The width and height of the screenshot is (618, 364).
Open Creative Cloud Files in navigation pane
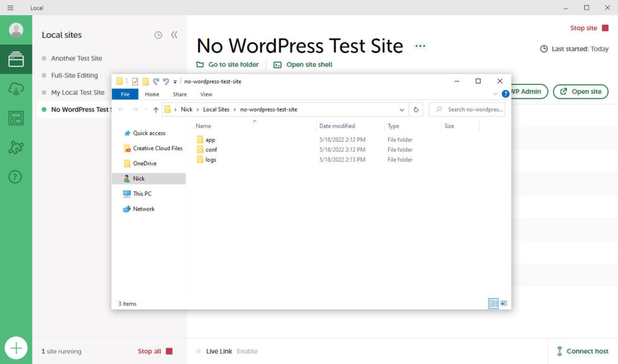[x=153, y=148]
